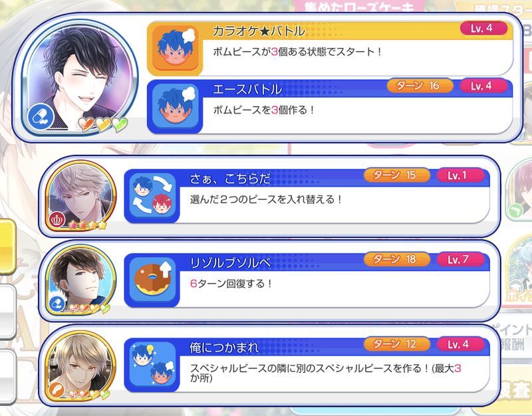532x416 pixels.
Task: Click the feather badge on the blond character portrait
Action: tap(58, 389)
